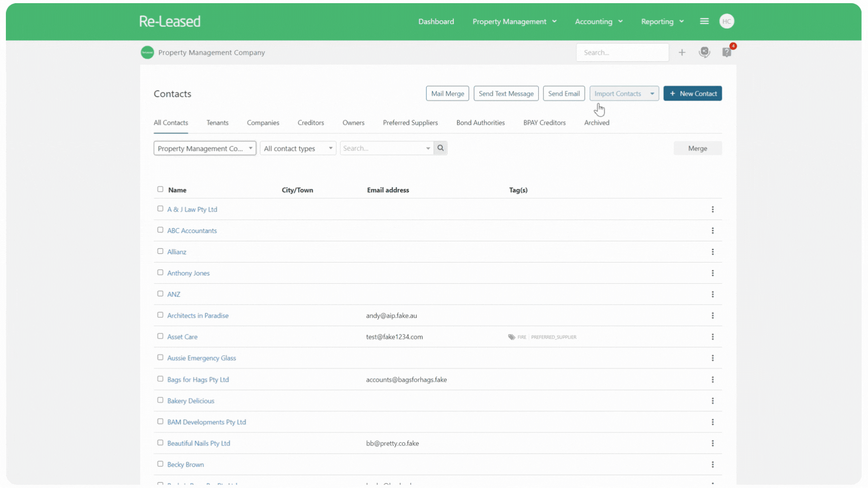Check the A & J Law Pty Ltd checkbox

[160, 209]
